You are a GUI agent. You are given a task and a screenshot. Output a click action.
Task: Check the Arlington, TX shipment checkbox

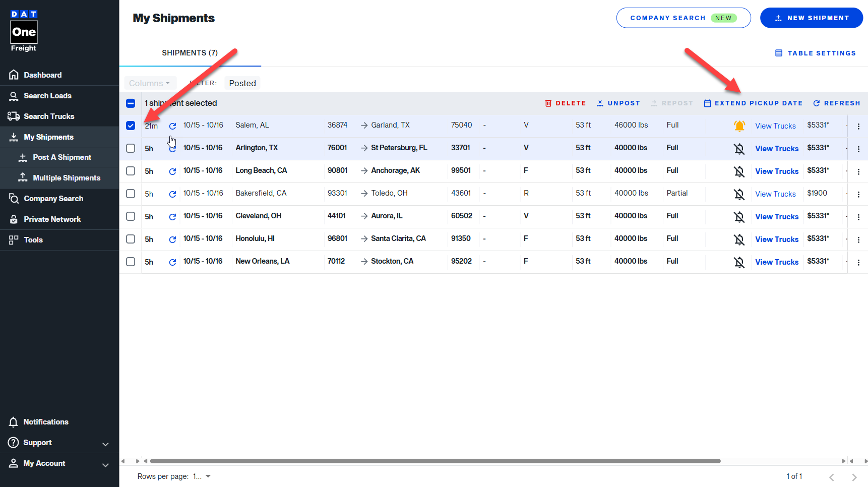pyautogui.click(x=131, y=148)
